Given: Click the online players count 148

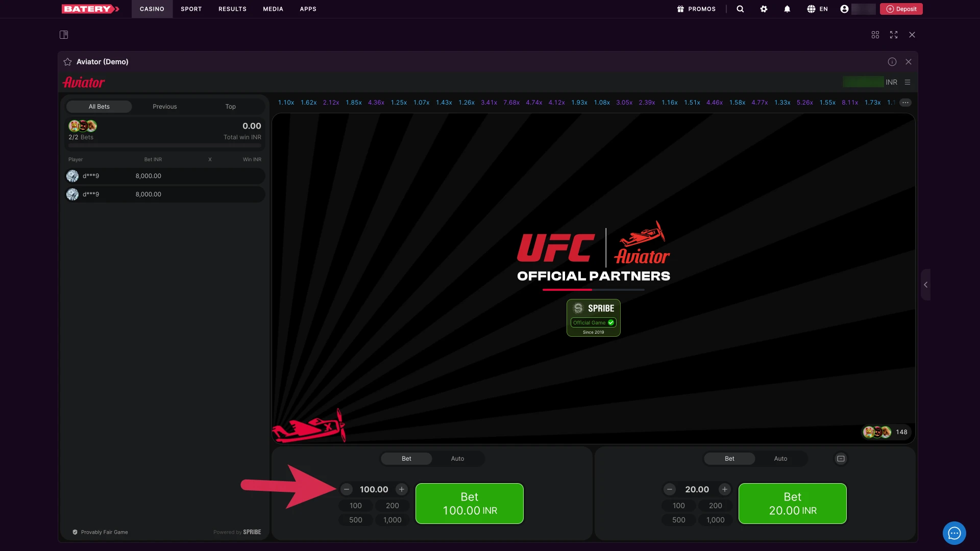Looking at the screenshot, I should point(886,432).
